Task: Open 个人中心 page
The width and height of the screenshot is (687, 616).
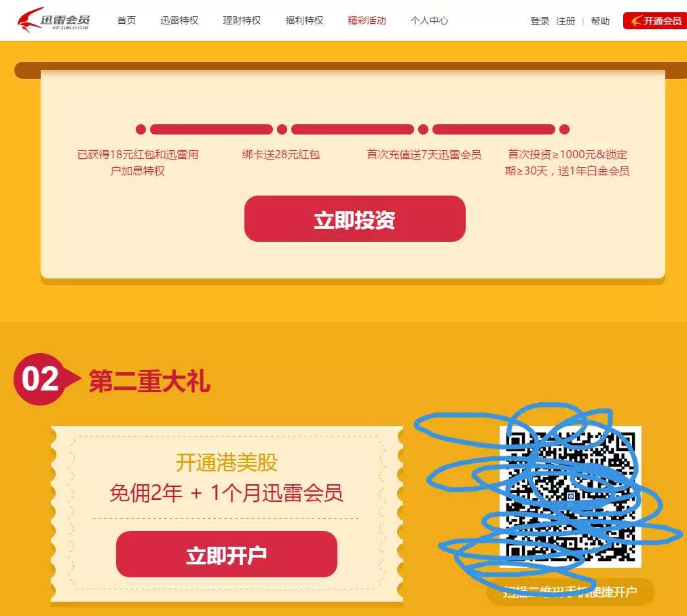Action: pyautogui.click(x=429, y=20)
